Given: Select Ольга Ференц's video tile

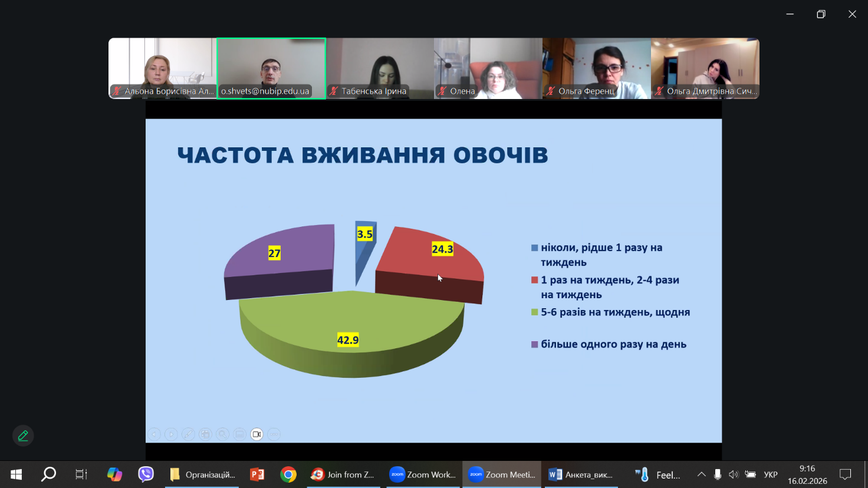Looking at the screenshot, I should coord(597,68).
